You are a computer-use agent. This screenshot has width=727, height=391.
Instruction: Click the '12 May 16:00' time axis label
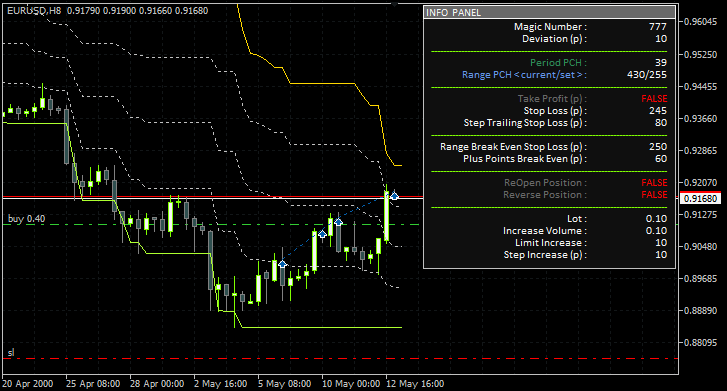[x=415, y=384]
